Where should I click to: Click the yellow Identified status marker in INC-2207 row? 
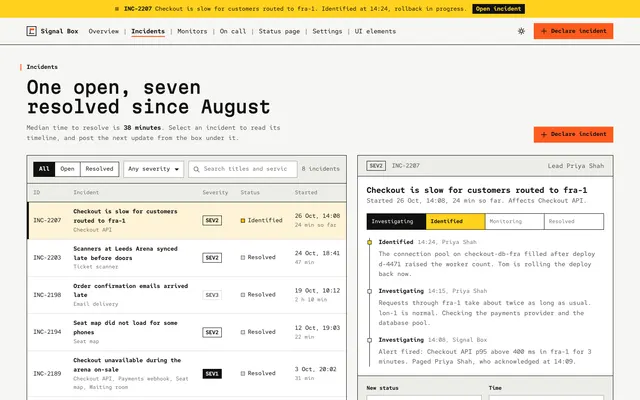coord(243,220)
